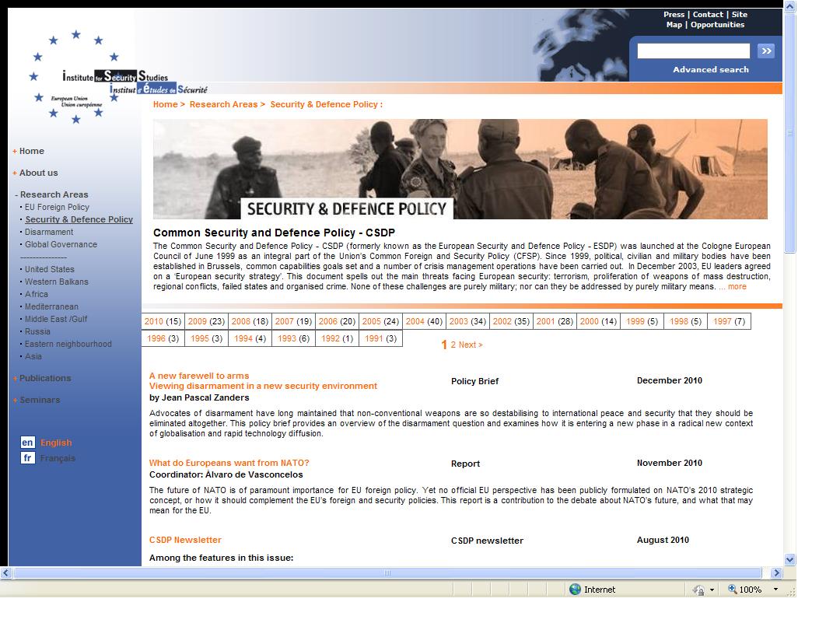The image size is (840, 630).
Task: Click the browser zoom magnifier icon
Action: click(733, 590)
